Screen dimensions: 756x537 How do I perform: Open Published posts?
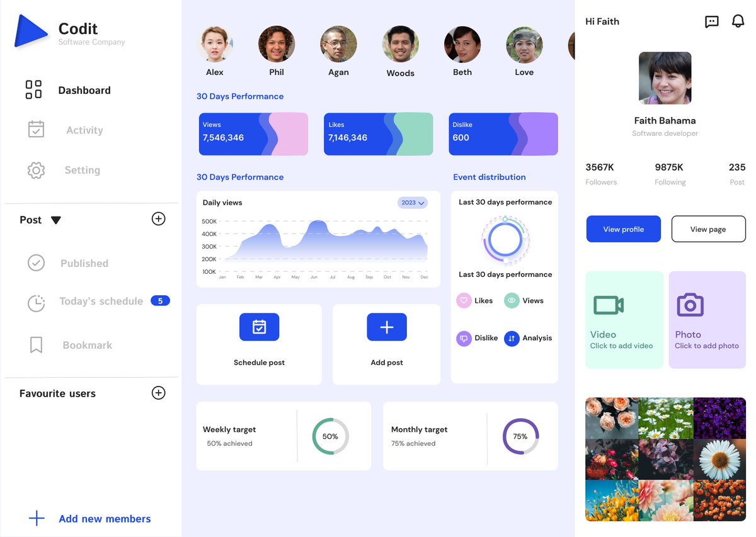click(84, 263)
